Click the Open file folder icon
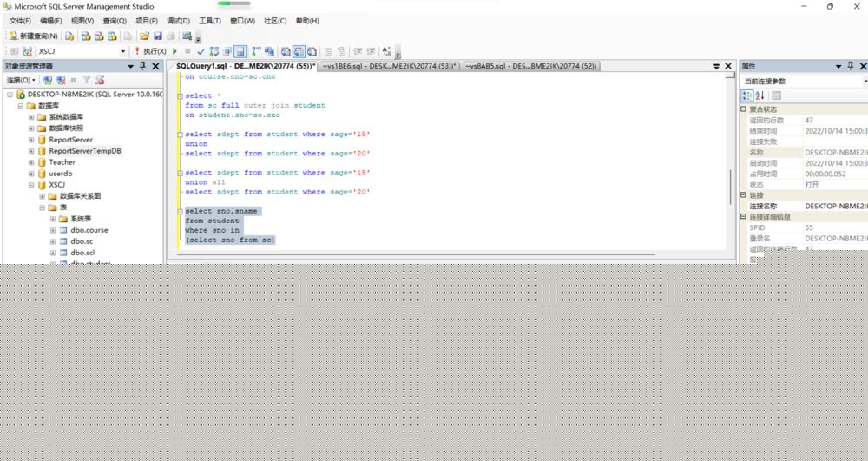868x461 pixels. coord(142,36)
